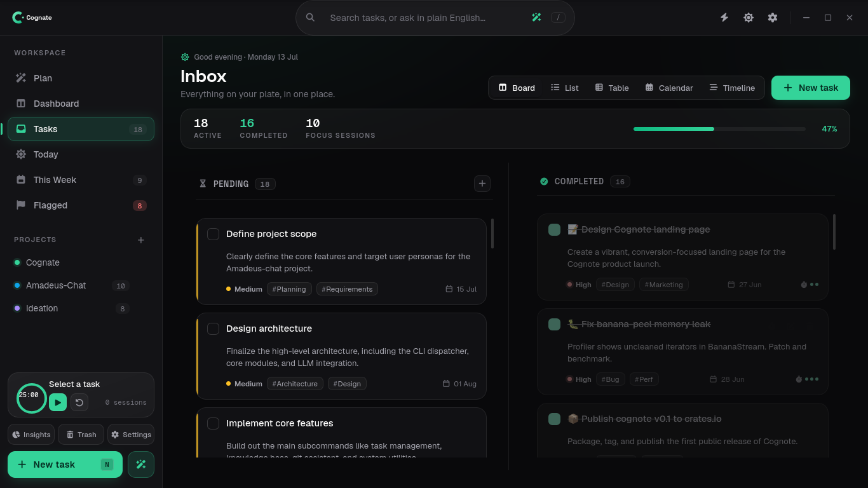Click New task button at top right

coord(811,88)
